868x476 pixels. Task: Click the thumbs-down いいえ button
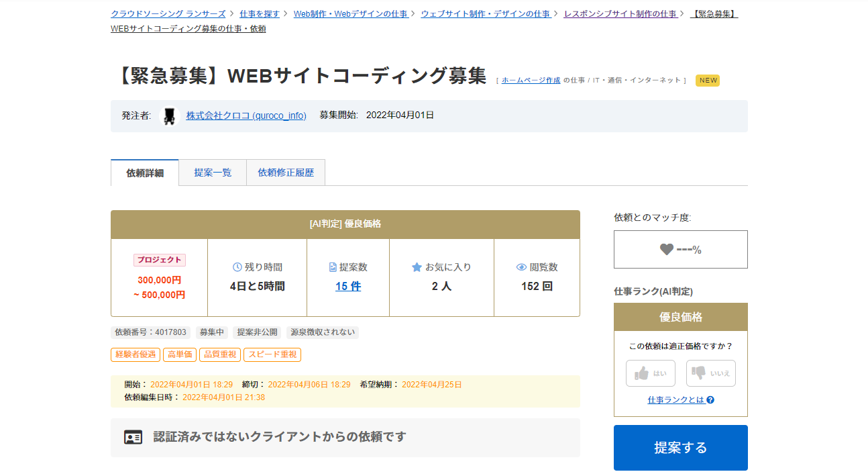[x=711, y=373]
